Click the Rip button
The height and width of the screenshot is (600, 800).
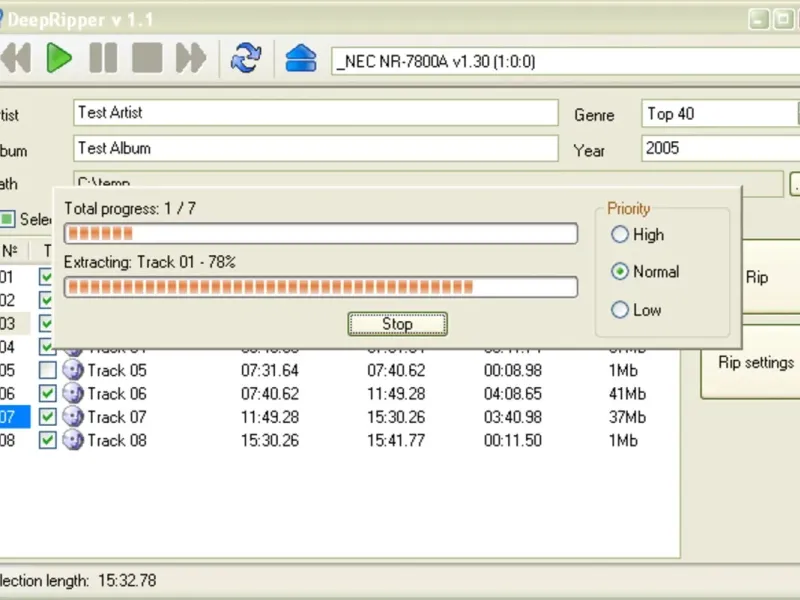tap(757, 278)
